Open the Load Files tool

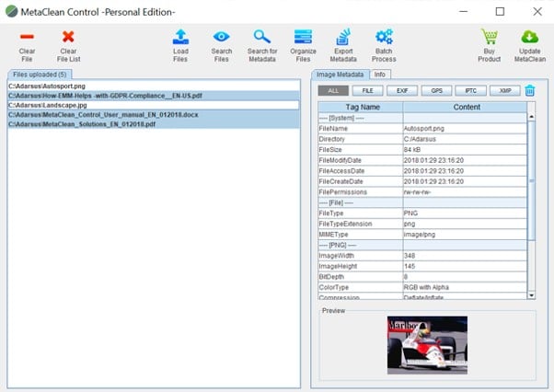tap(180, 37)
